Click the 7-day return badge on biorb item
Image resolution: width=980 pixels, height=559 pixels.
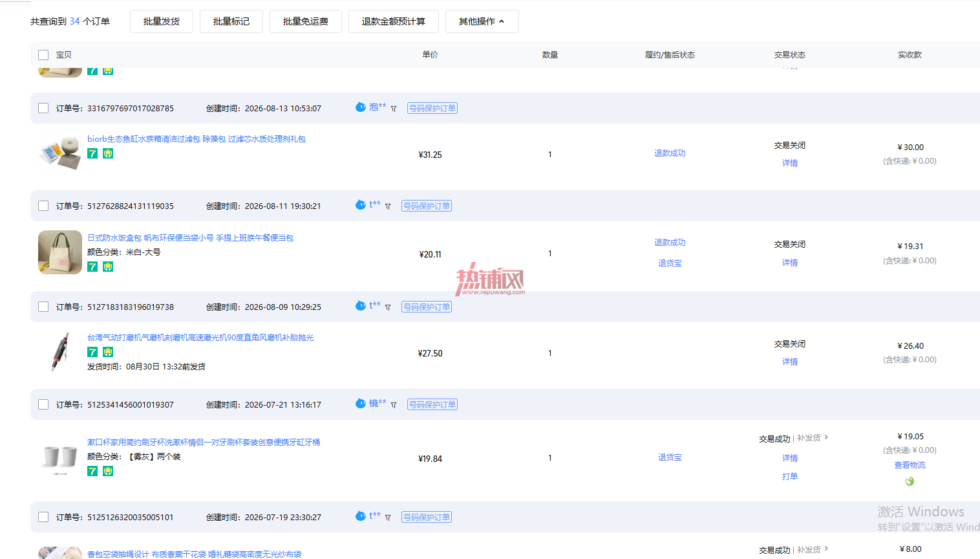92,153
